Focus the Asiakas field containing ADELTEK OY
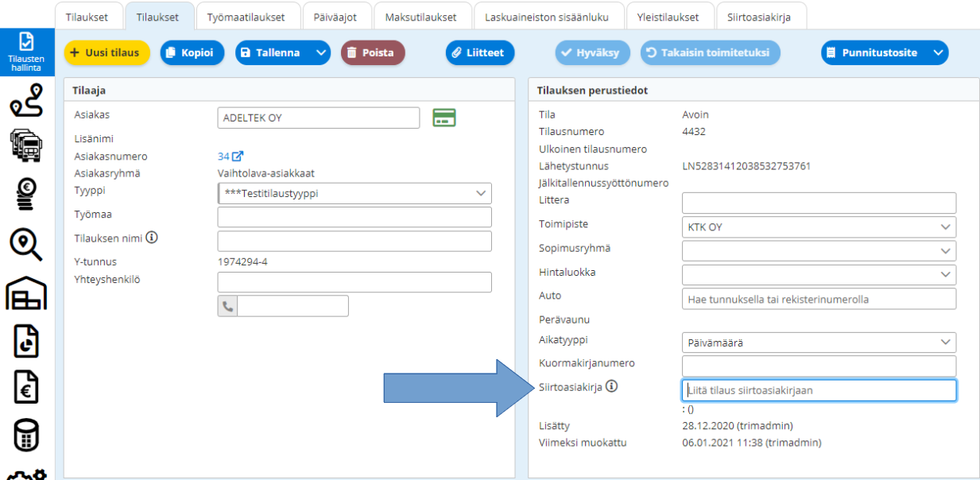Image resolution: width=980 pixels, height=480 pixels. (318, 118)
